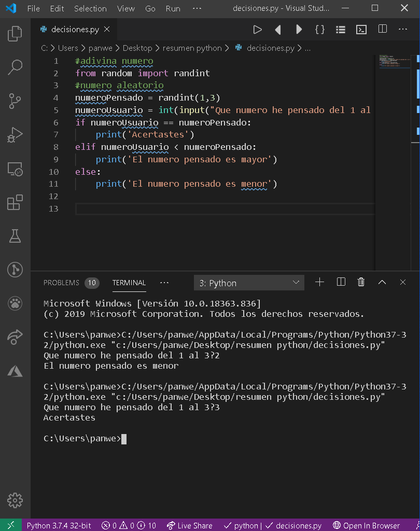Screen dimensions: 420x531
Task: Click the panwe breadcrumb segment
Action: click(x=100, y=48)
